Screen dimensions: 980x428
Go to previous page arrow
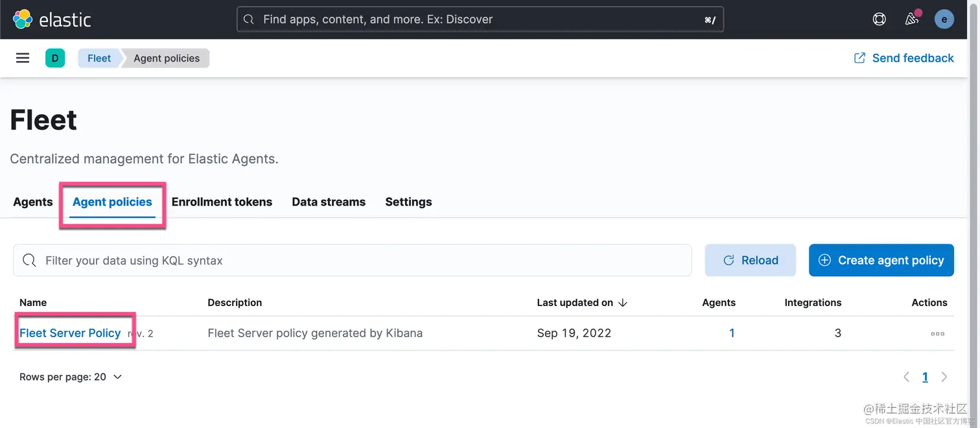[907, 377]
